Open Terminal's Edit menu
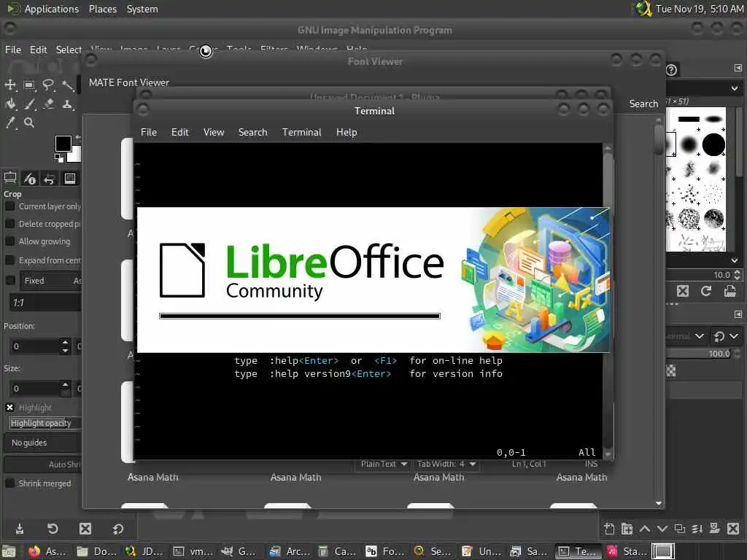The image size is (747, 560). click(x=180, y=133)
